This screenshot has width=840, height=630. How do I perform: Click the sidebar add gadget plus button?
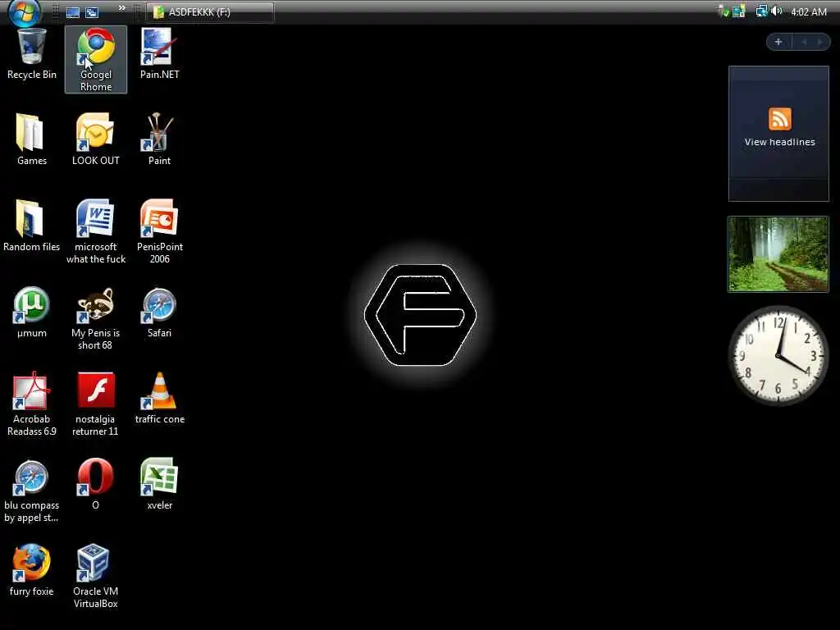(x=778, y=42)
